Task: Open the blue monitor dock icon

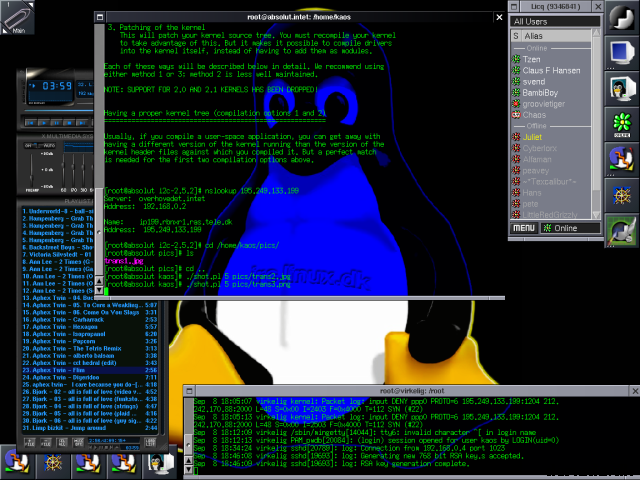Action: (622, 53)
